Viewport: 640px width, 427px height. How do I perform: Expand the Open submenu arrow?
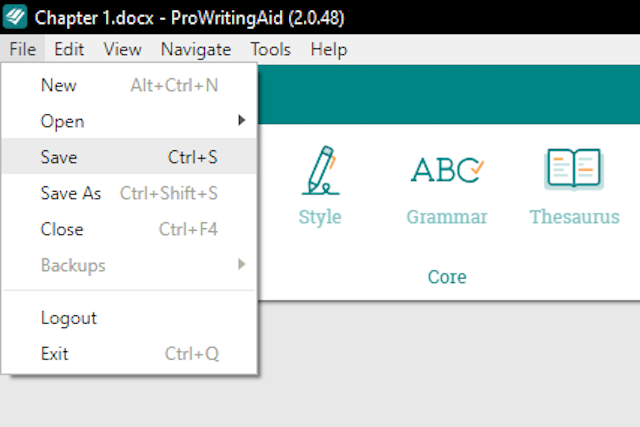[242, 120]
